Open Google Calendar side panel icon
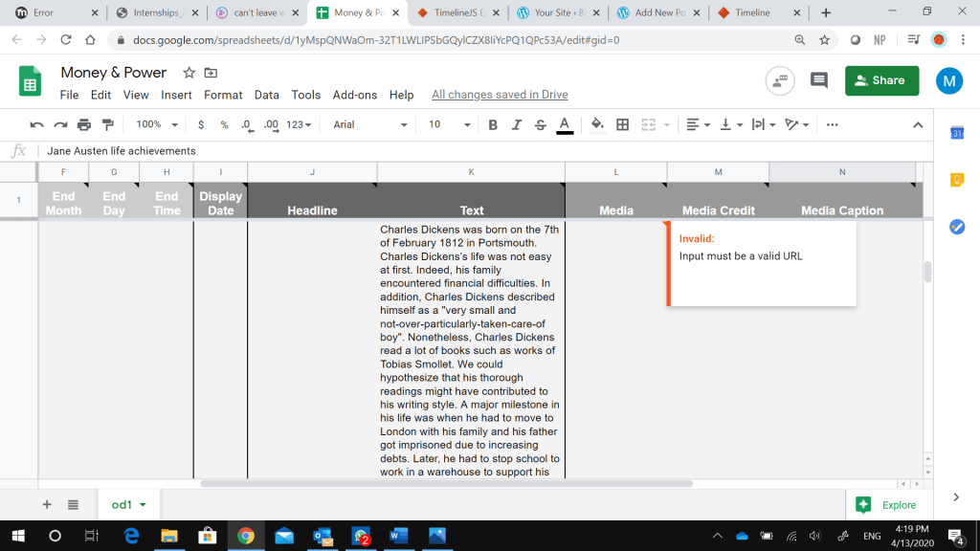 click(x=956, y=134)
